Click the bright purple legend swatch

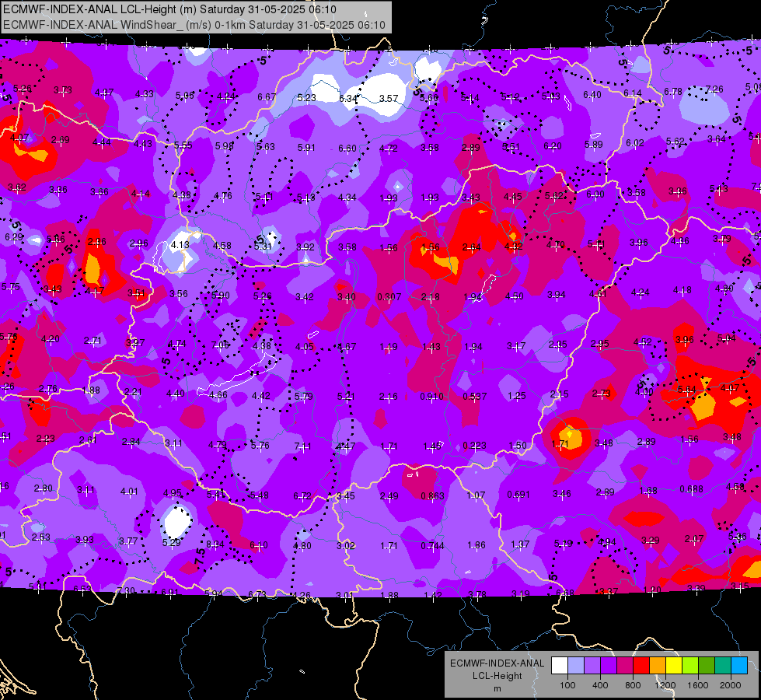(608, 666)
